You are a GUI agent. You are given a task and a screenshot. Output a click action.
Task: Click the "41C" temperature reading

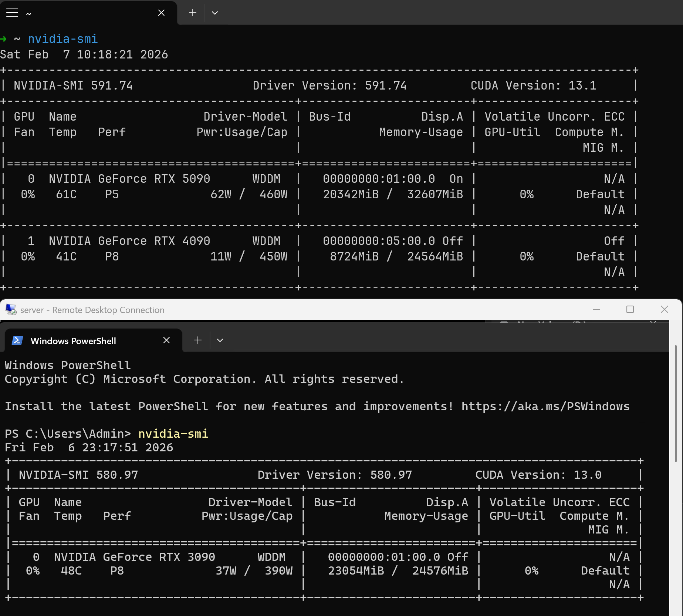67,257
